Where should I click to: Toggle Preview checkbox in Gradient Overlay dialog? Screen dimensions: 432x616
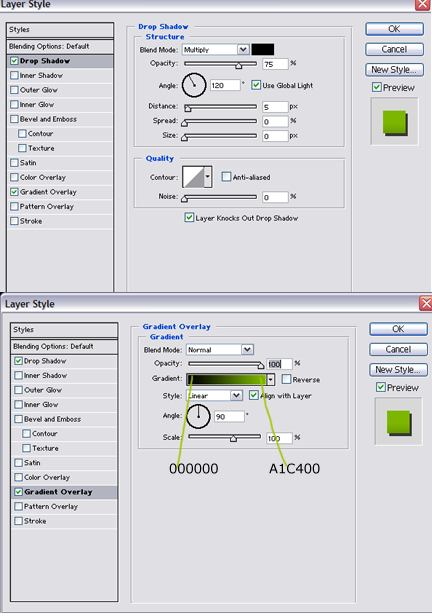point(381,387)
